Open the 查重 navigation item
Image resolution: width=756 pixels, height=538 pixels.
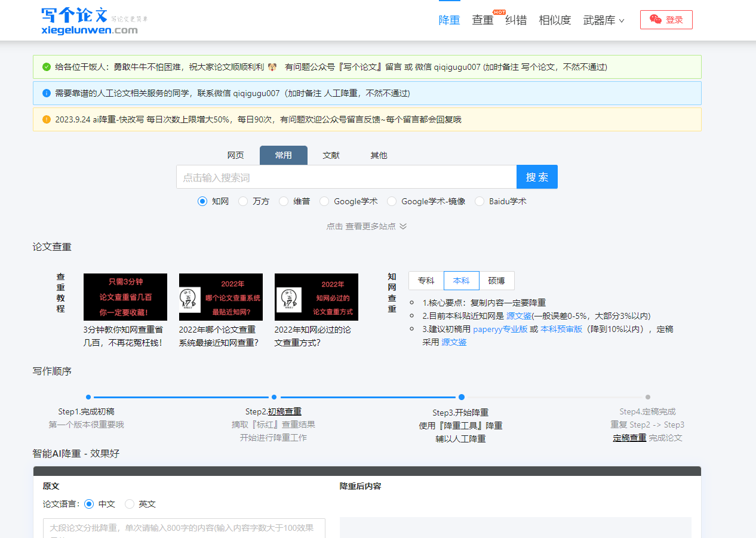pyautogui.click(x=483, y=20)
